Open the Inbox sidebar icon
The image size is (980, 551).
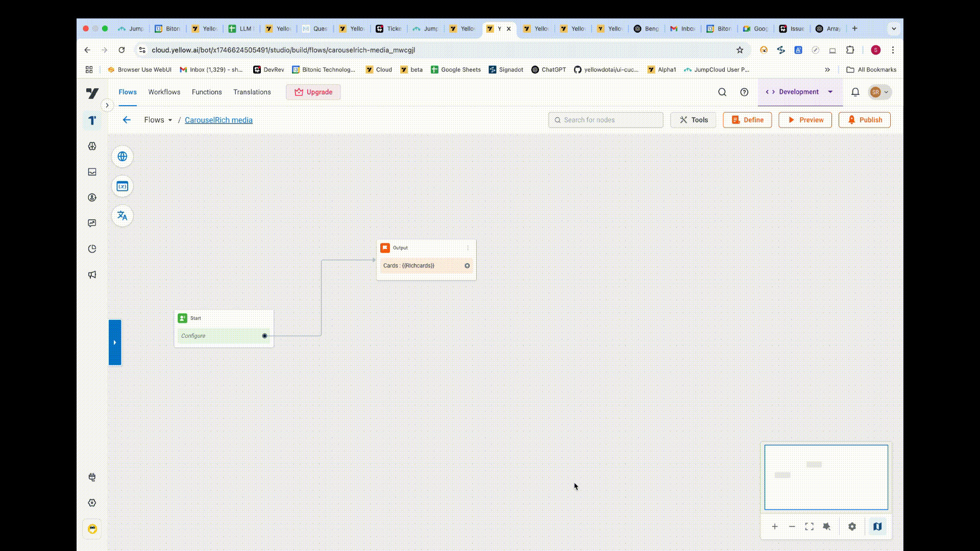coord(92,172)
